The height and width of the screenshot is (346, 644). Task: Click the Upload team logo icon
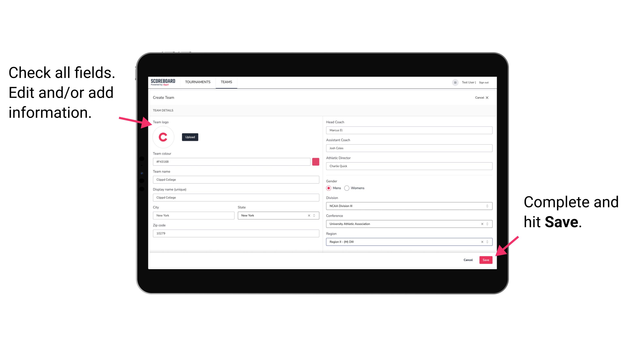click(190, 137)
